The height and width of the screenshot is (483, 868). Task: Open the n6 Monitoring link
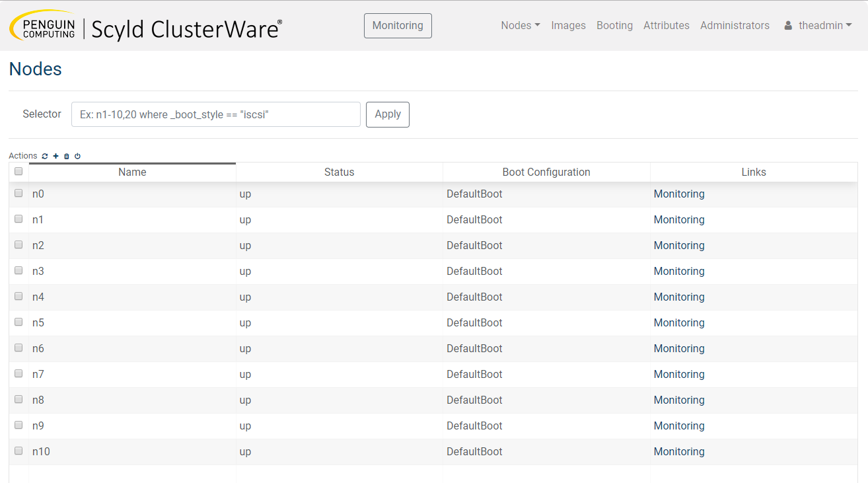679,349
